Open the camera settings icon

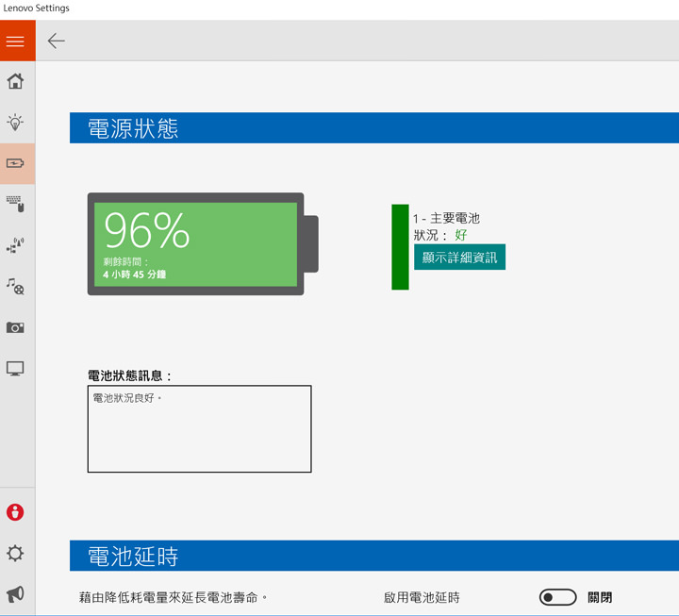pyautogui.click(x=16, y=327)
